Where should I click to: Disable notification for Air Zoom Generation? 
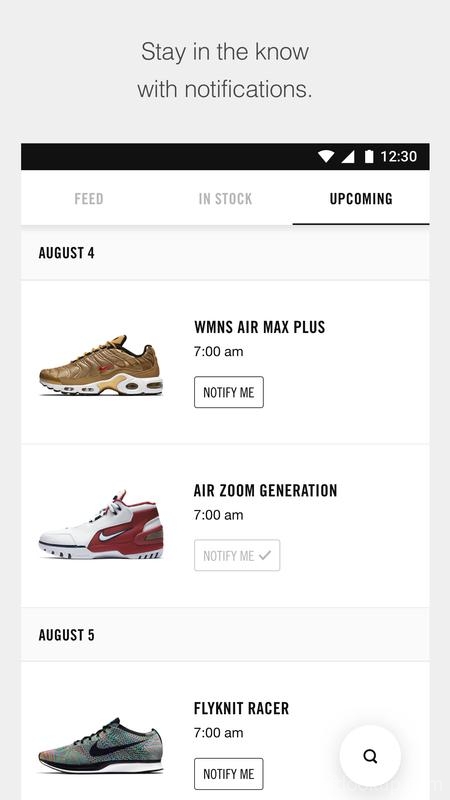[237, 555]
